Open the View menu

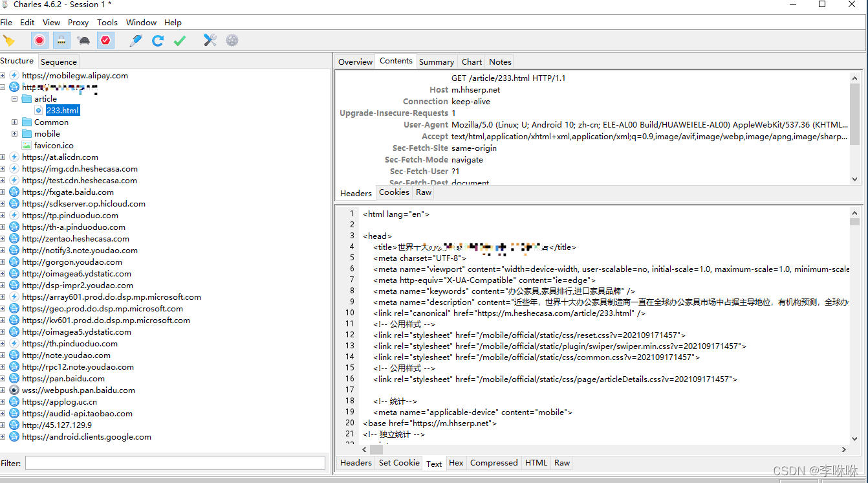51,22
